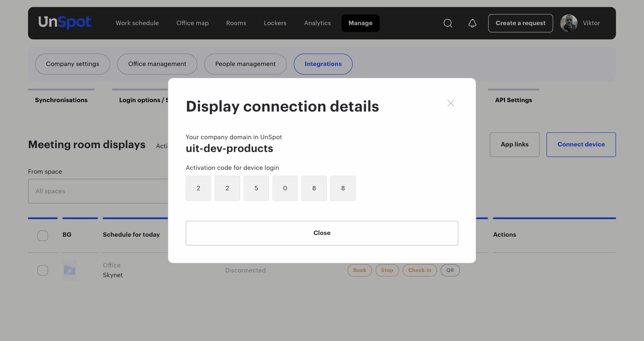Select the Integrations tab
The height and width of the screenshot is (341, 644).
click(323, 64)
